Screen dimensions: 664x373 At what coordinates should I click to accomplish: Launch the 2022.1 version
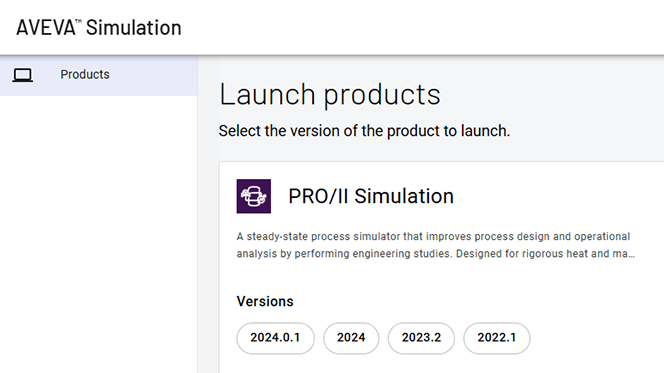tap(497, 338)
